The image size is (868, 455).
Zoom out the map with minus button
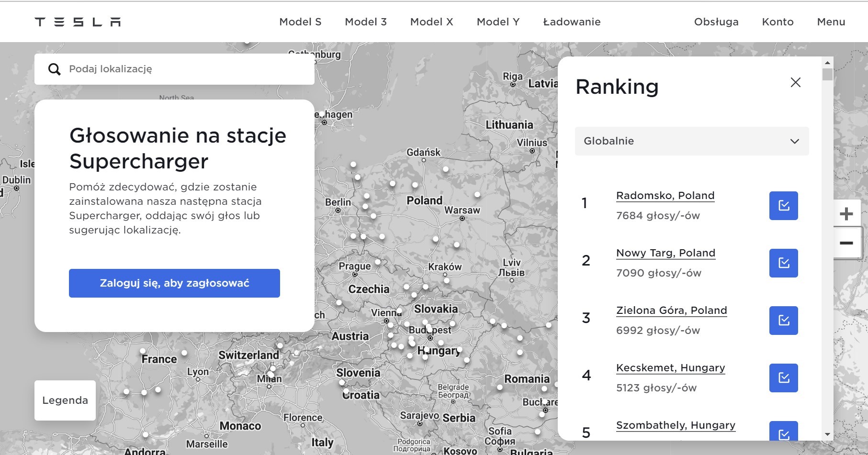[846, 243]
